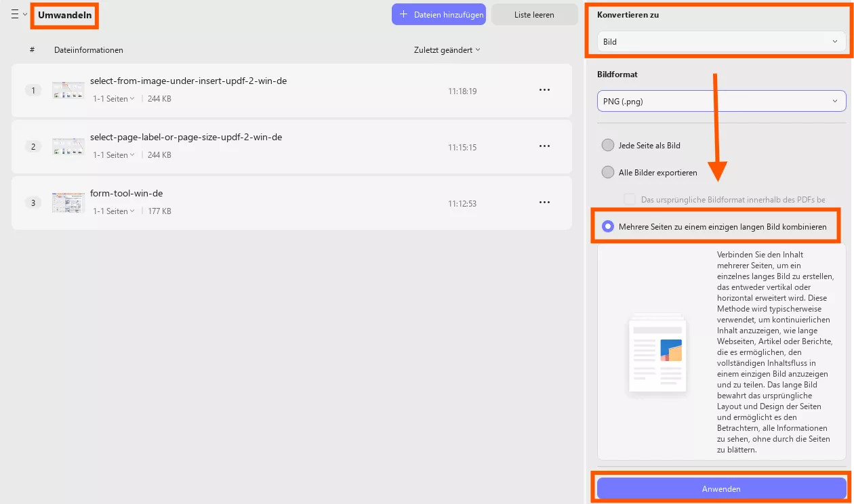Click thumbnail of select-page-label-or-page-size-updf-2-win-de

coord(68,146)
